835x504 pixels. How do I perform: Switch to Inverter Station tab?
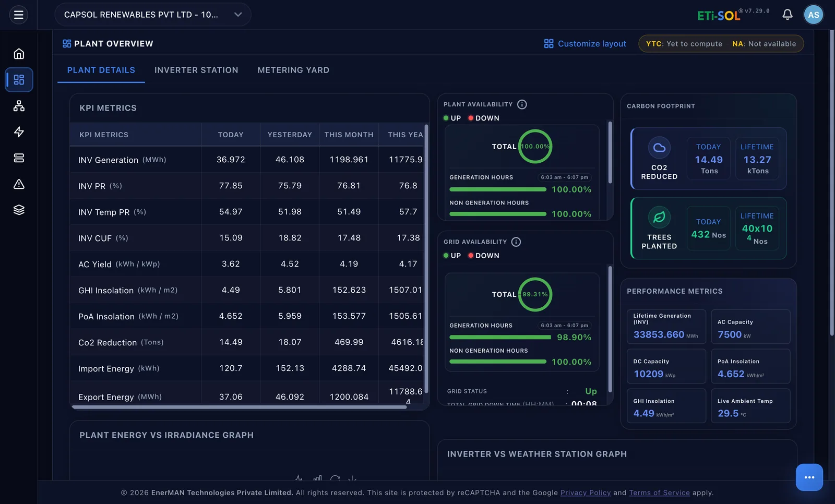196,70
